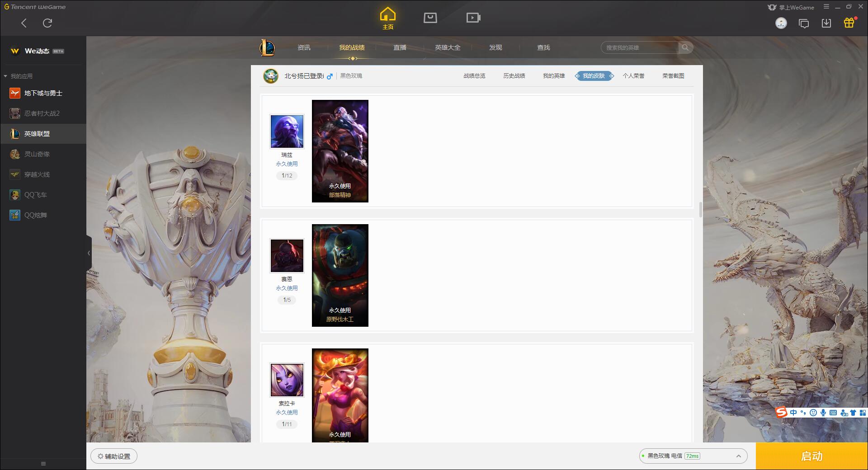Open the 部落精神 skin card
The image size is (868, 470).
point(340,151)
